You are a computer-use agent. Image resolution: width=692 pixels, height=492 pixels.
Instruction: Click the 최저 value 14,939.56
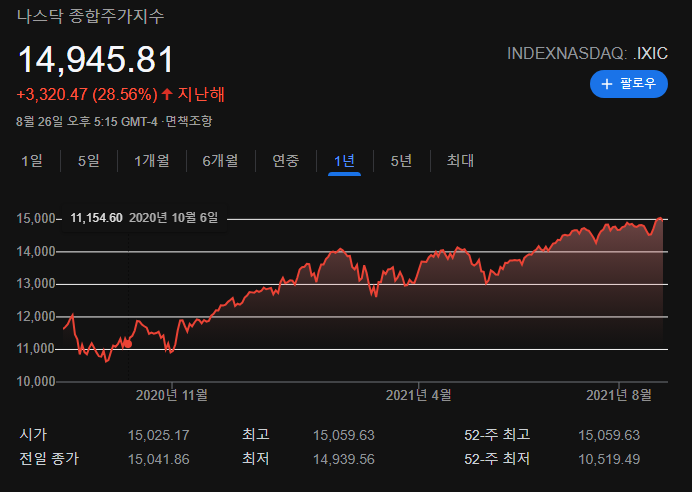(x=344, y=459)
